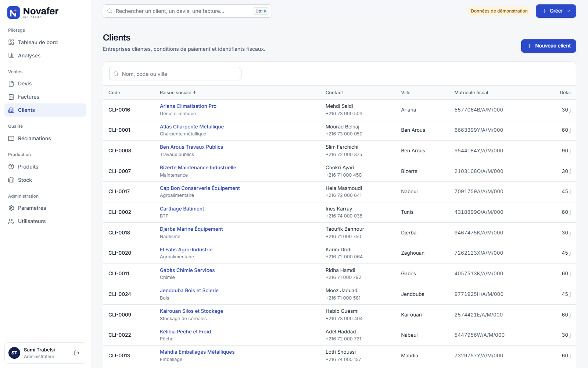The width and height of the screenshot is (588, 368).
Task: Open Factures invoice icon in sidebar
Action: [x=11, y=97]
